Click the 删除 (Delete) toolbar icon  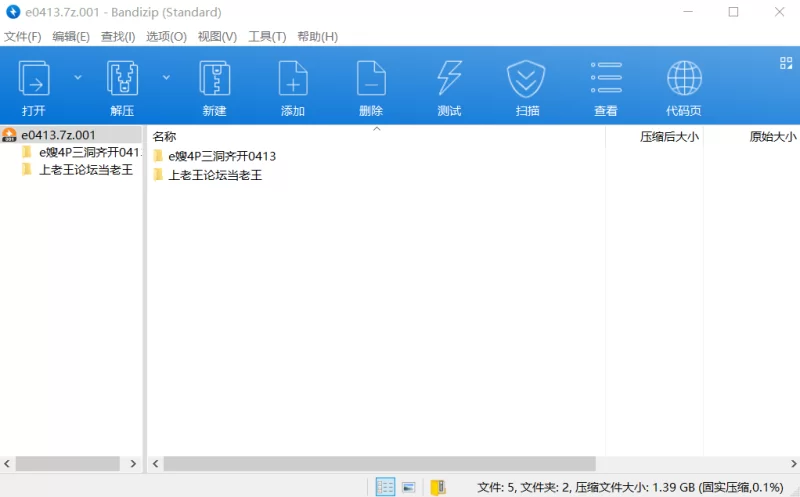coord(371,79)
